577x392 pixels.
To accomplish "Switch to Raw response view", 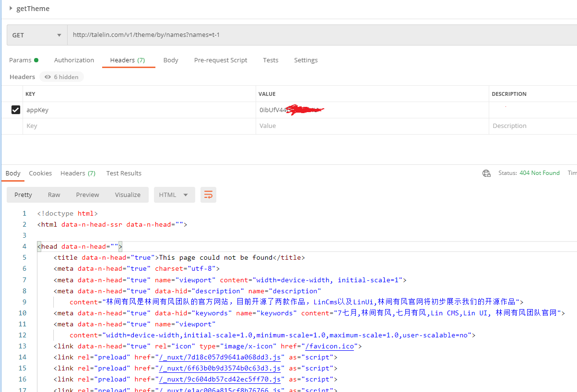I will [54, 195].
